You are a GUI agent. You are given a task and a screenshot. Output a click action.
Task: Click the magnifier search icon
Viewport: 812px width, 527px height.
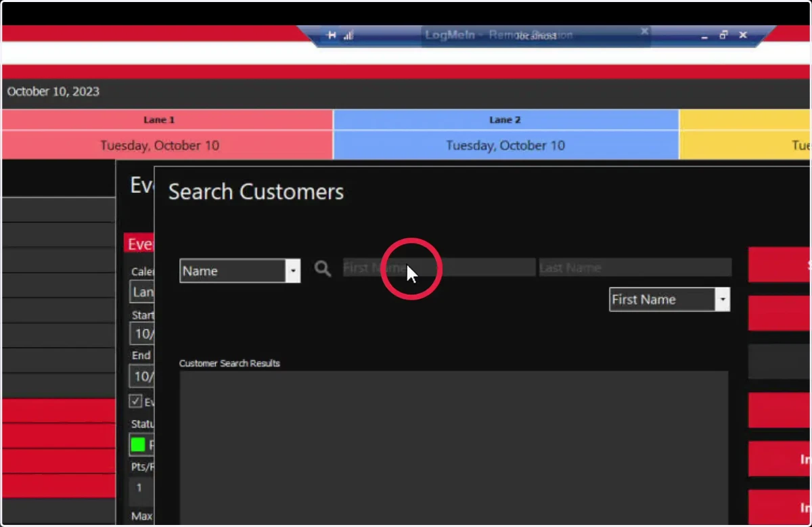[x=323, y=269]
